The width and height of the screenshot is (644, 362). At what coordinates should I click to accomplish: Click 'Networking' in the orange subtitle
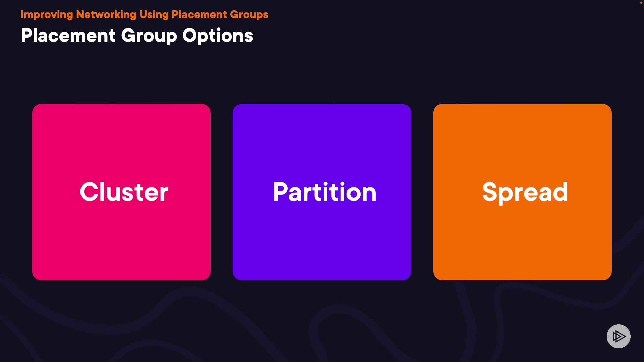[106, 15]
